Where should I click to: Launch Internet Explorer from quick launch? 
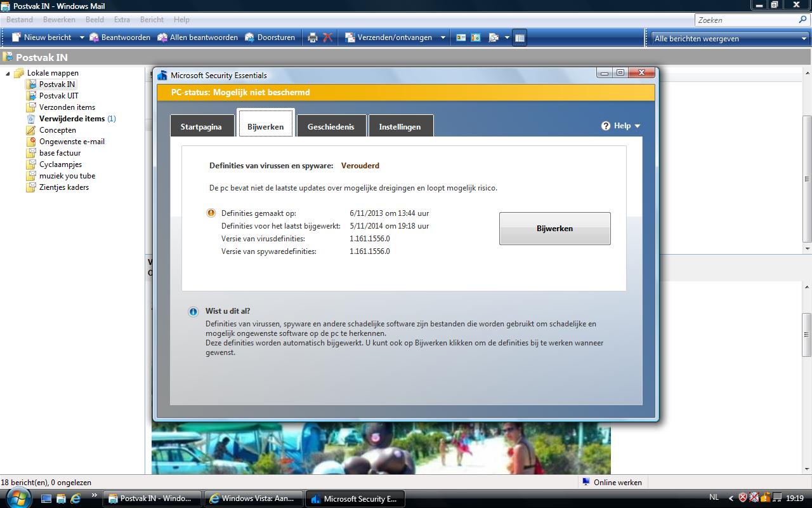(x=75, y=498)
